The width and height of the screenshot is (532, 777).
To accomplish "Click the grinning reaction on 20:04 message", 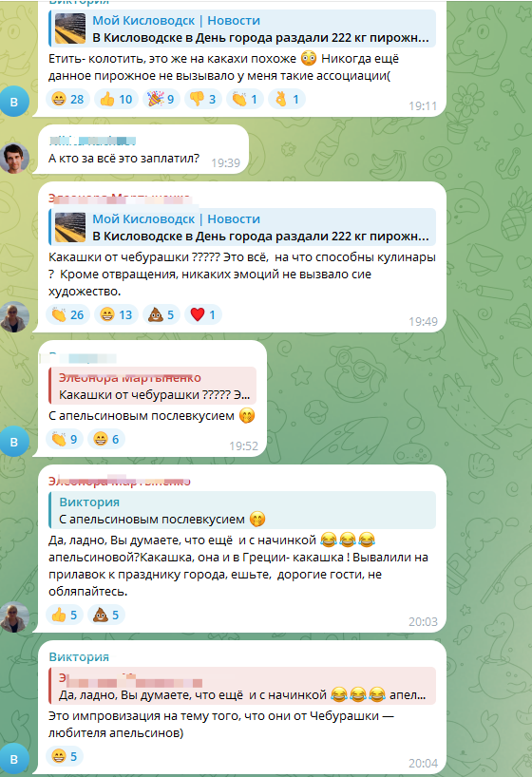I will pyautogui.click(x=65, y=757).
